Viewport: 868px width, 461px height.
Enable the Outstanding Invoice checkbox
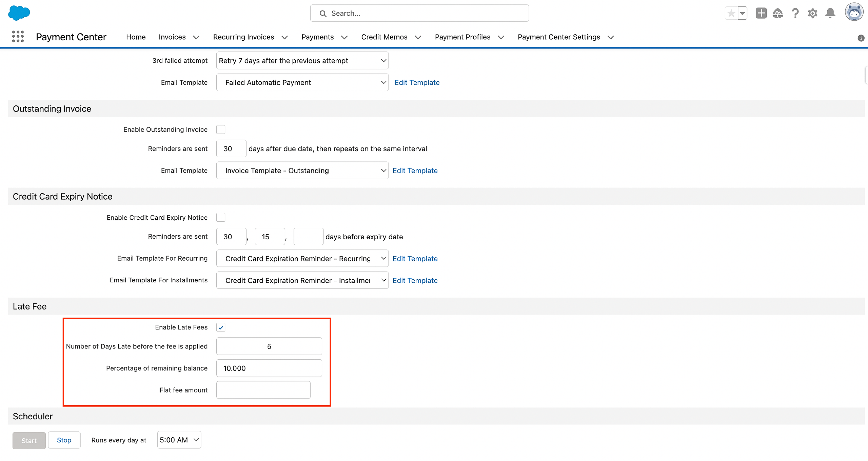221,129
